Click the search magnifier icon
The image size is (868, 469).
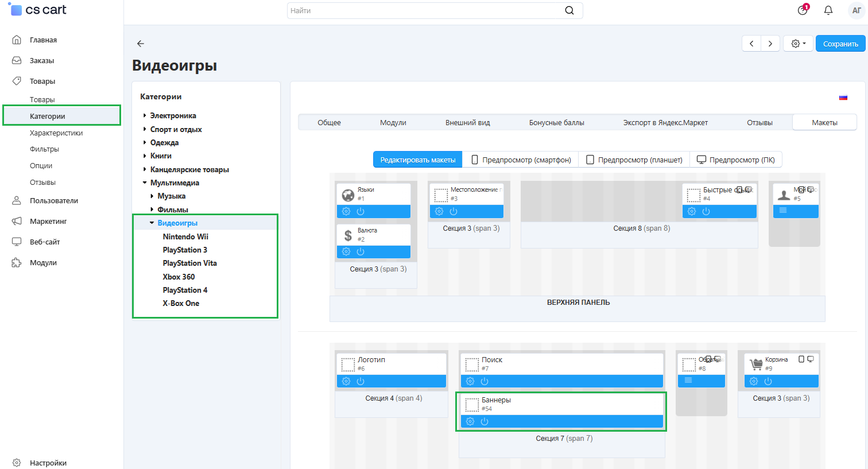[x=569, y=10]
